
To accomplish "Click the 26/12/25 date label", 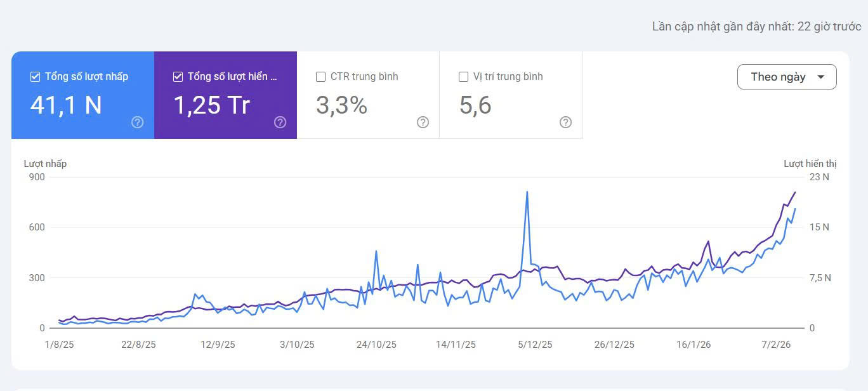I will pos(614,345).
